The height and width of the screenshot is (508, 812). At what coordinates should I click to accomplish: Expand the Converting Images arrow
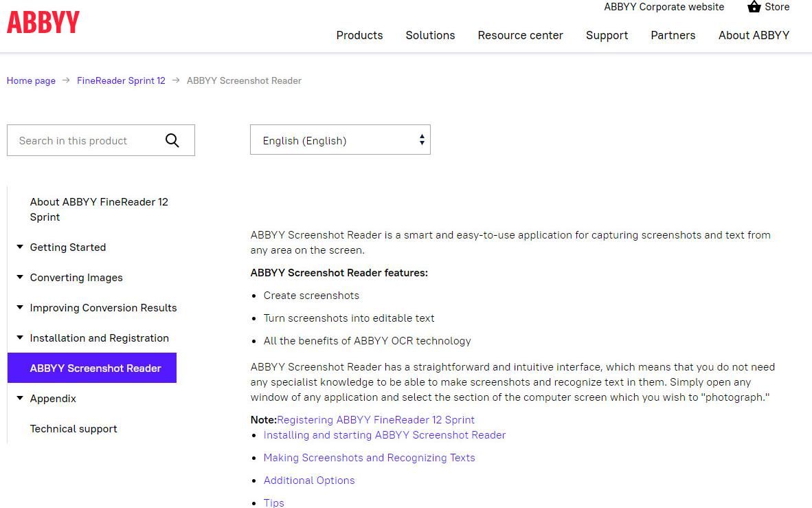[x=20, y=277]
